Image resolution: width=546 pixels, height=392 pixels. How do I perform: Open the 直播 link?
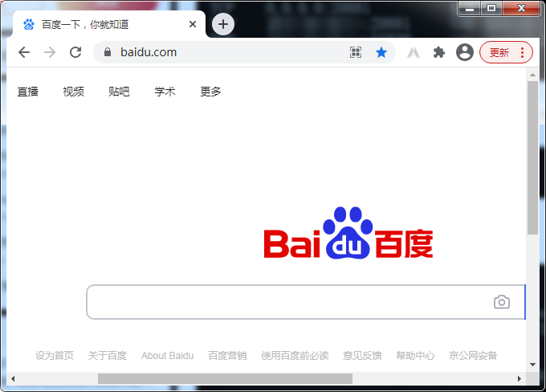click(x=28, y=92)
